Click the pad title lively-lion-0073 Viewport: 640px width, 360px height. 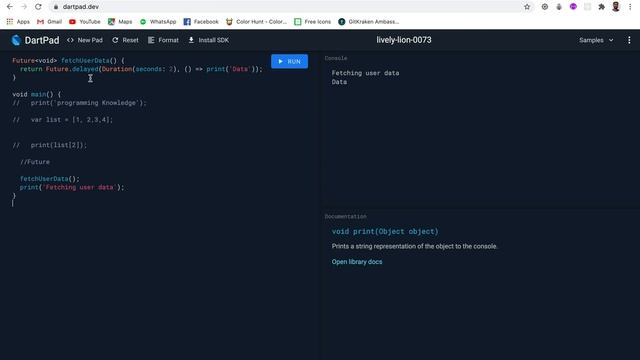(x=404, y=40)
